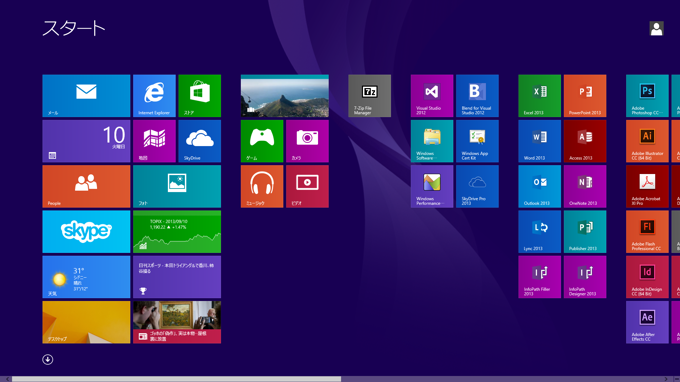Open the Photos tile
The height and width of the screenshot is (382, 680).
pyautogui.click(x=177, y=186)
